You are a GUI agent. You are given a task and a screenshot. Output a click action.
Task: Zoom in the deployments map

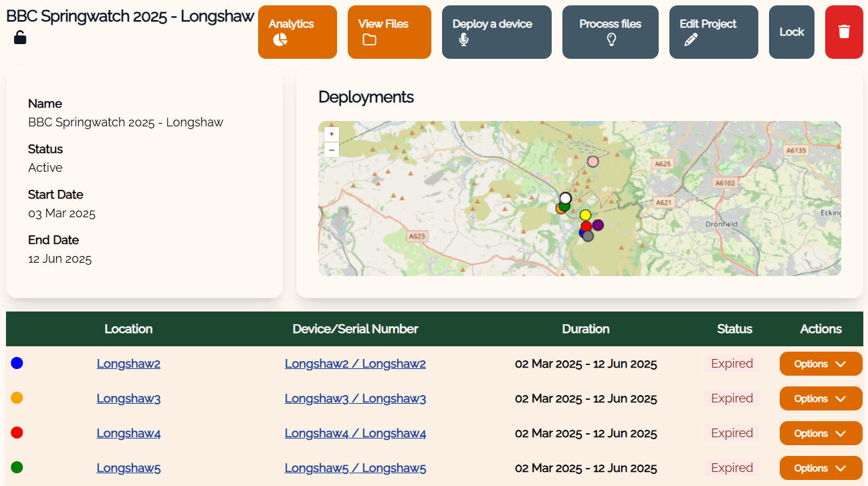(x=332, y=134)
